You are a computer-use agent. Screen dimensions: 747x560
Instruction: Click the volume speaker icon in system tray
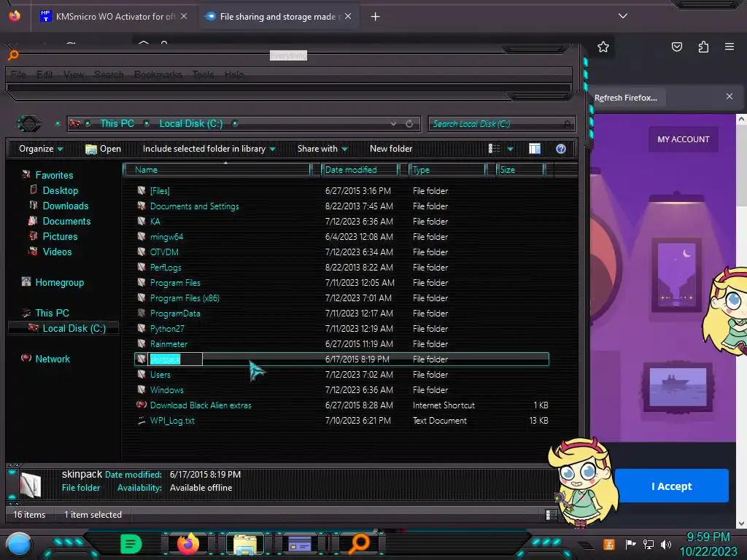click(x=666, y=544)
